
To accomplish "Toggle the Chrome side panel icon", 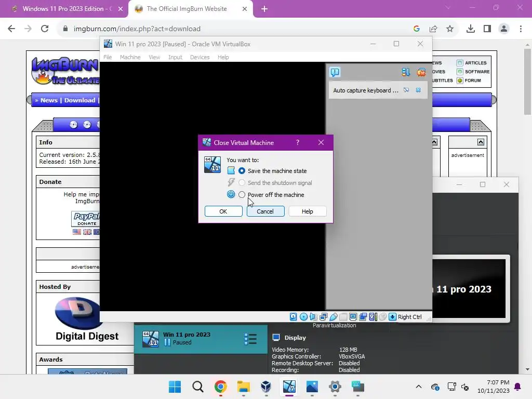I will 487,29.
